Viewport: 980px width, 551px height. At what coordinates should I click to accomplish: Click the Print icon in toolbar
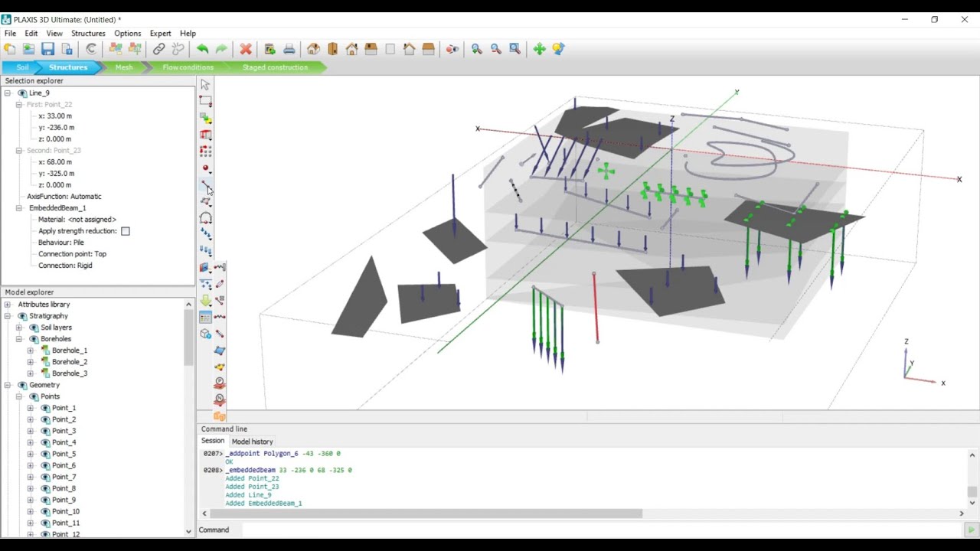pos(289,49)
